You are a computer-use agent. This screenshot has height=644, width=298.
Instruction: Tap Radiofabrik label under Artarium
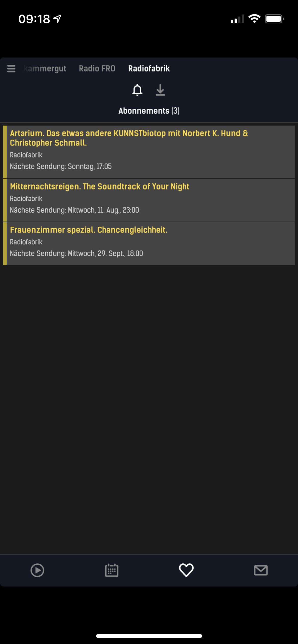[26, 155]
